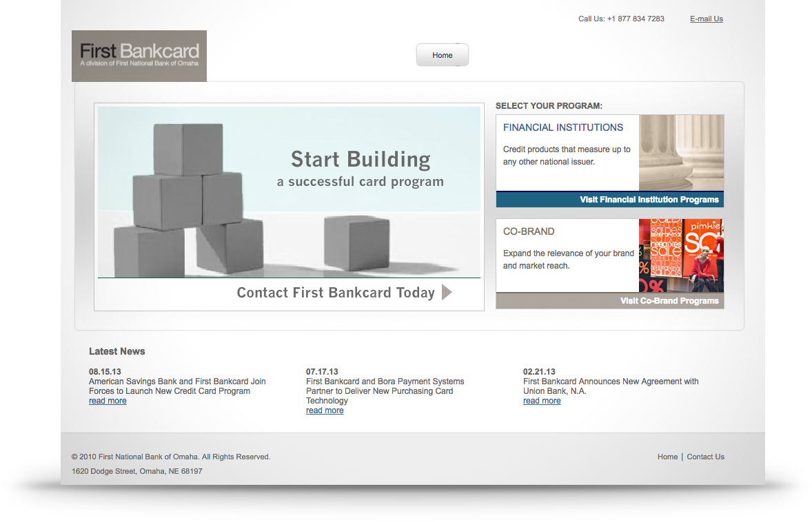Click the Start Building banner image
The image size is (812, 522).
[x=289, y=191]
